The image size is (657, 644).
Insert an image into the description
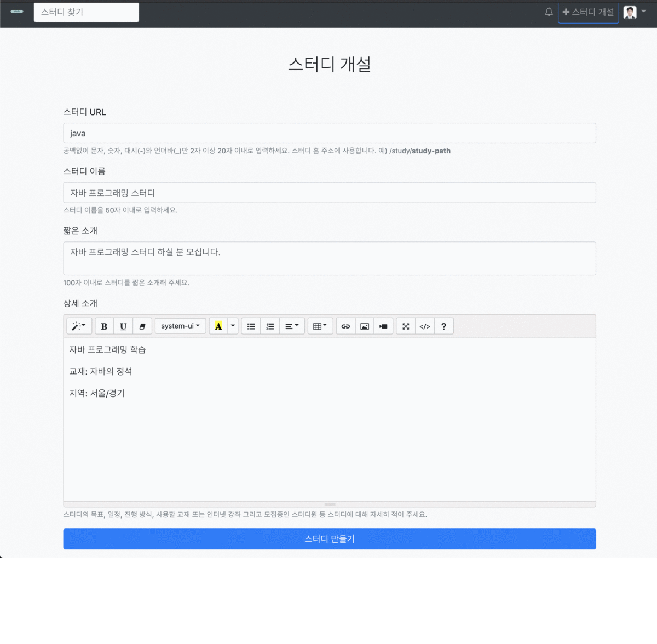pos(364,326)
